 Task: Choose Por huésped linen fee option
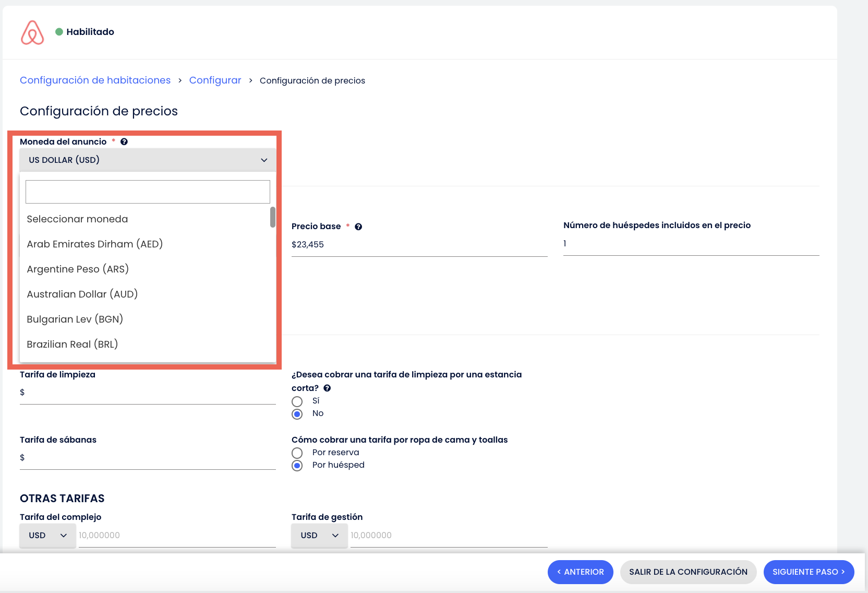point(297,466)
